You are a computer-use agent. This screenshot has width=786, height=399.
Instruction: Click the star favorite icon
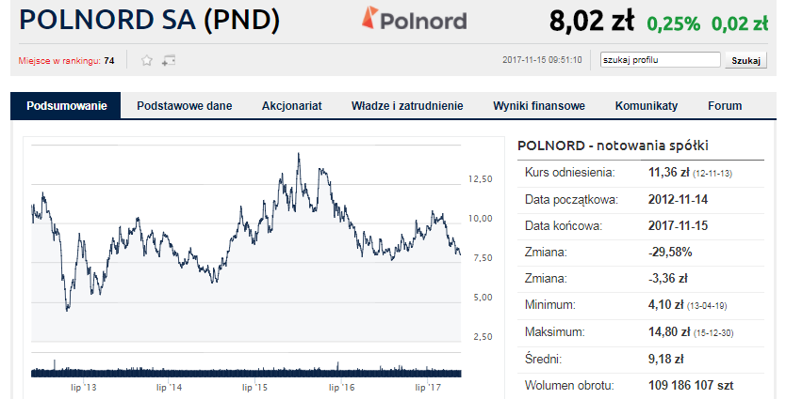(146, 61)
